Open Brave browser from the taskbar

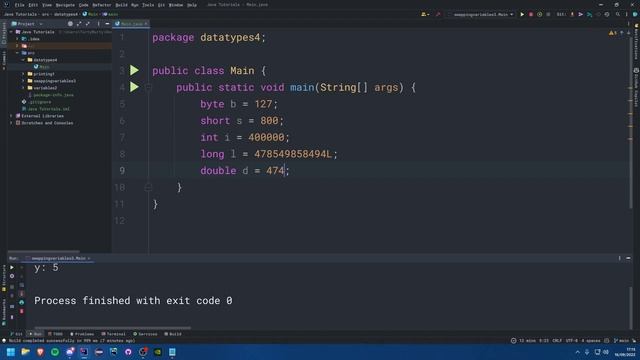pyautogui.click(x=40, y=352)
